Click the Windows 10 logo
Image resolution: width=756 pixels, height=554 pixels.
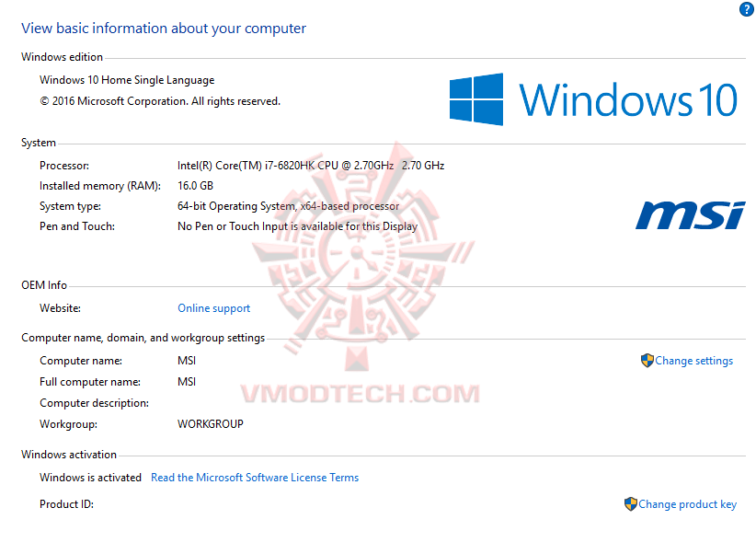coord(593,99)
